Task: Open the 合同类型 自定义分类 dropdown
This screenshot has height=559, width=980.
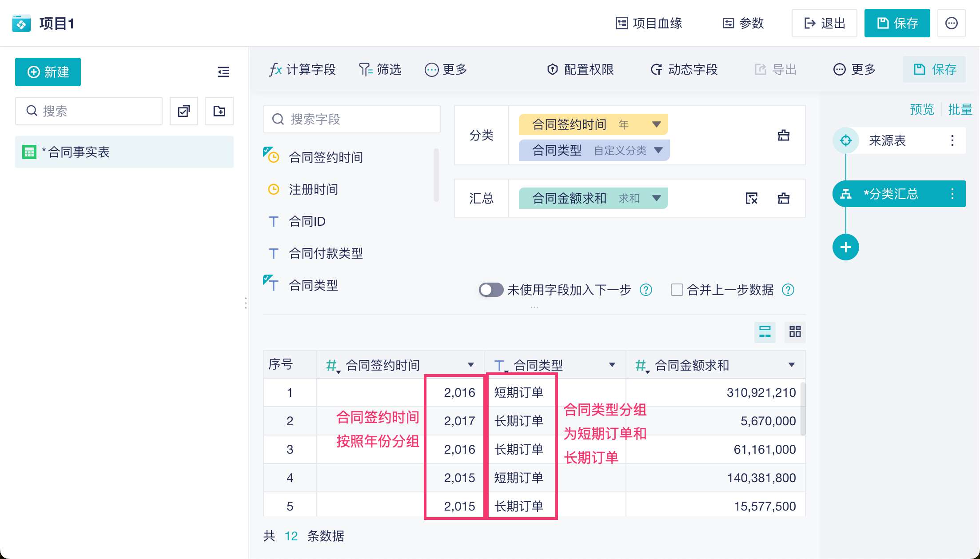Action: pos(658,150)
